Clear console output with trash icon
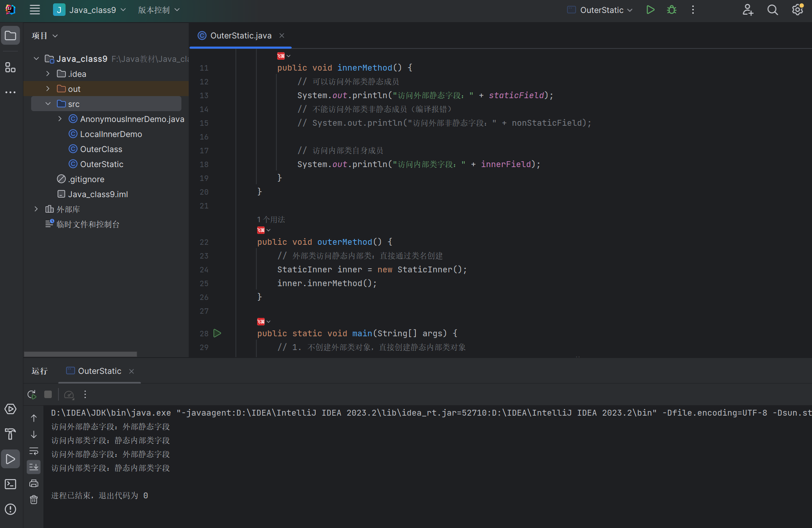Image resolution: width=812 pixels, height=528 pixels. coord(34,500)
